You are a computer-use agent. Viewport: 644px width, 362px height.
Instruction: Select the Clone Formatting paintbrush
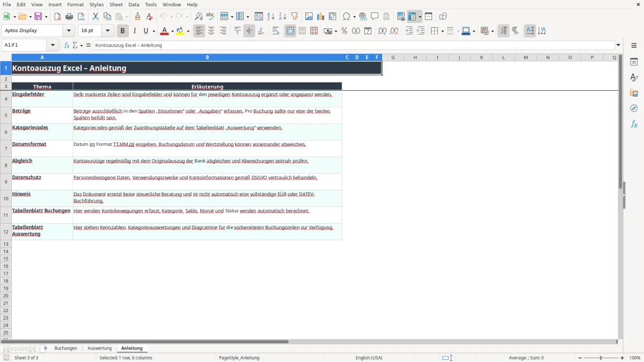coord(137,17)
